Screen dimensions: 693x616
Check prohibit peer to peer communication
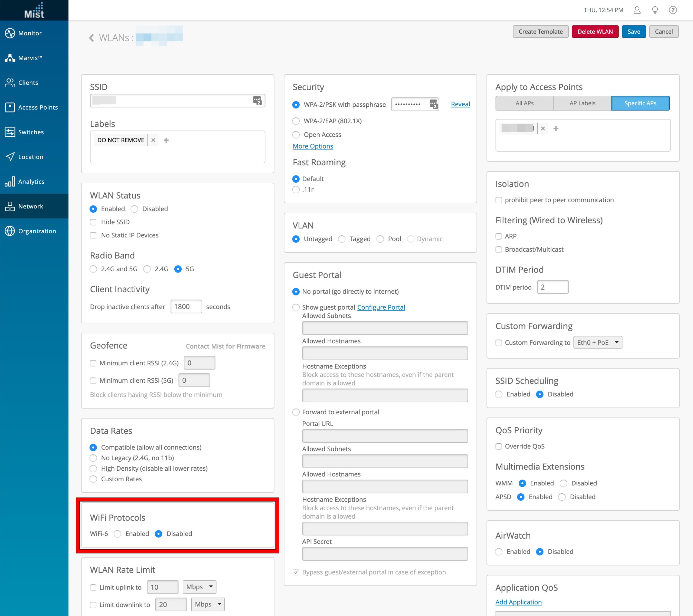click(498, 200)
